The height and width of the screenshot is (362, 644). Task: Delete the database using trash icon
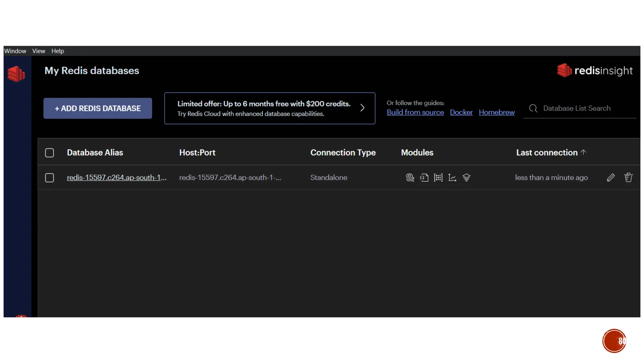pyautogui.click(x=628, y=178)
